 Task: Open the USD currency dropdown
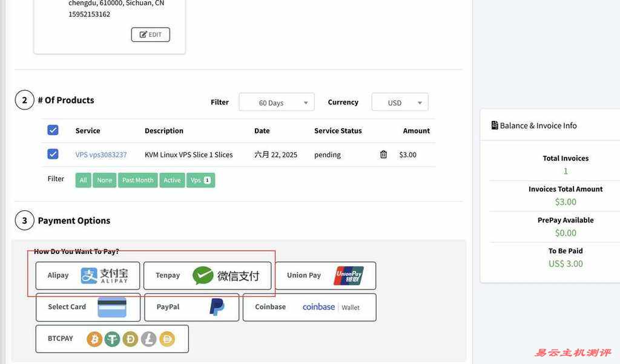(400, 102)
